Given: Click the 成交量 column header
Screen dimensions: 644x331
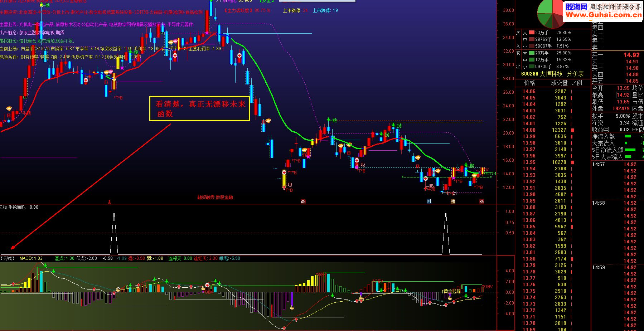Looking at the screenshot, I should tap(559, 83).
